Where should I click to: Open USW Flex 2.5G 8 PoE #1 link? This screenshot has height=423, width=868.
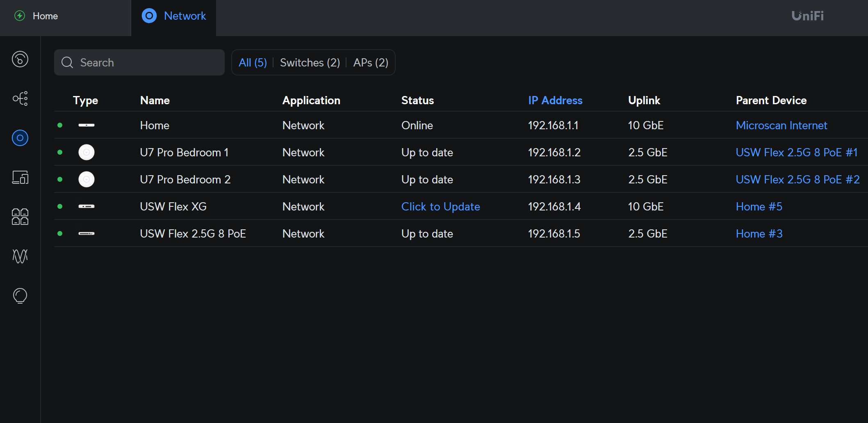pos(797,152)
